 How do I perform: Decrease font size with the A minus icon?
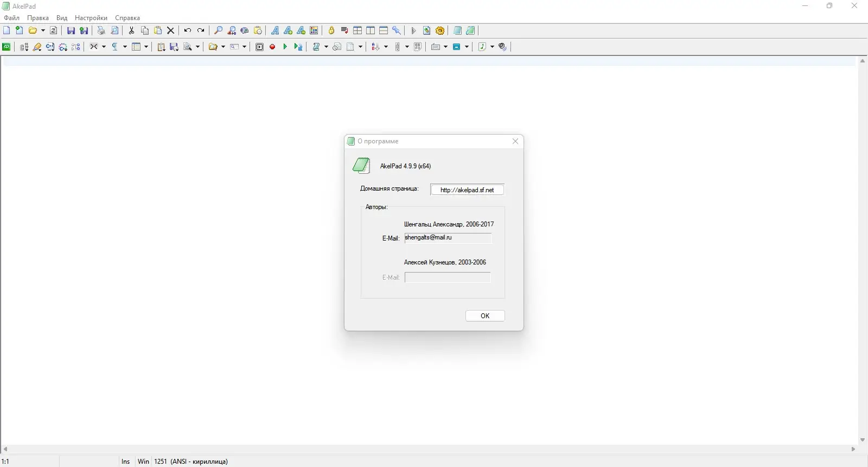click(301, 30)
